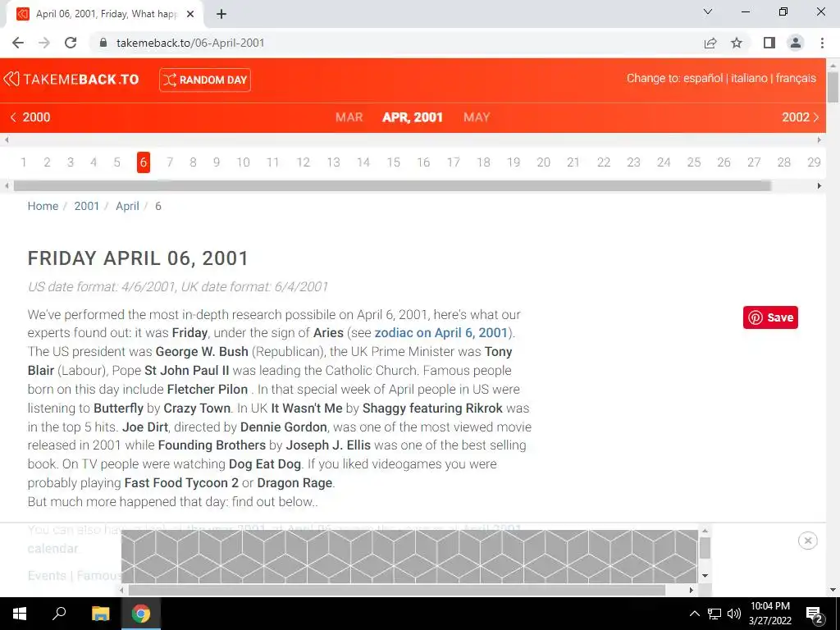Open the 2001 breadcrumb link

[x=87, y=206]
